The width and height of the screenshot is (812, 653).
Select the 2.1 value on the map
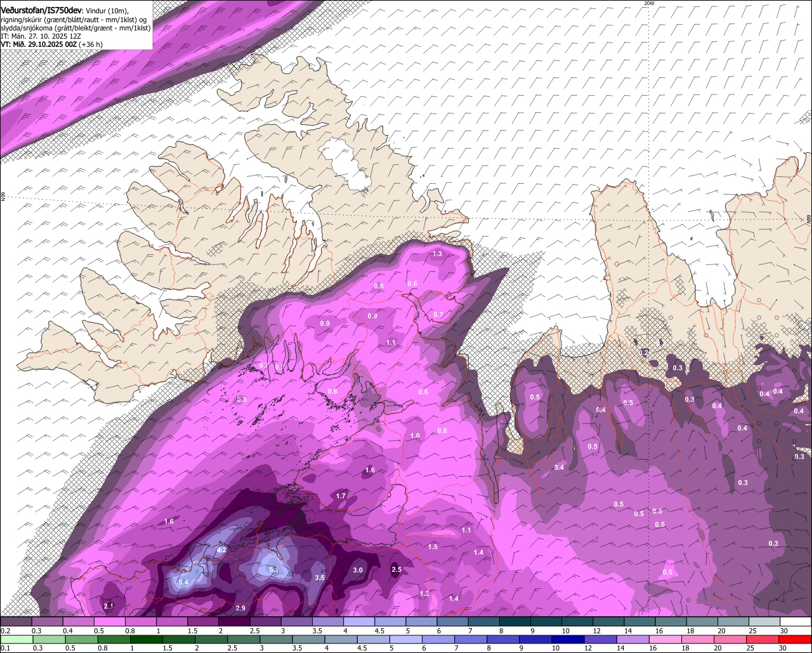click(x=108, y=606)
